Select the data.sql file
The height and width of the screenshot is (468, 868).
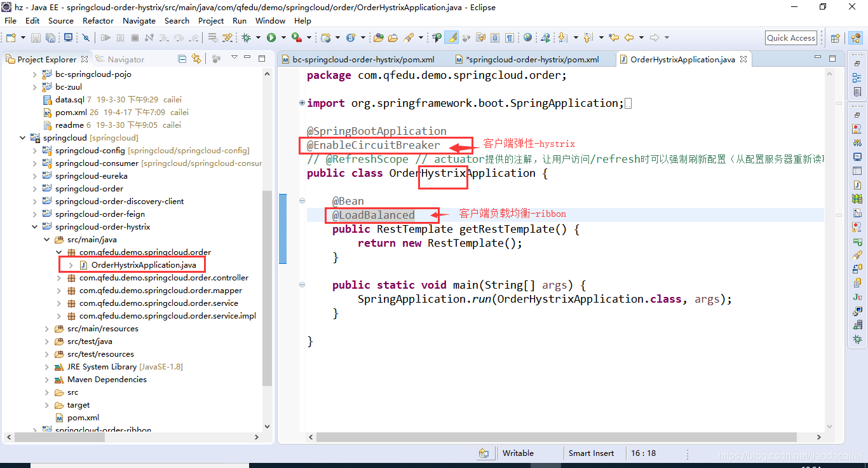point(69,100)
